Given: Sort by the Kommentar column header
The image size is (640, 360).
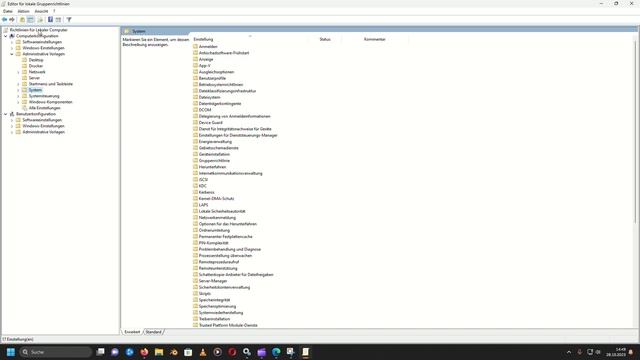Looking at the screenshot, I should 375,40.
